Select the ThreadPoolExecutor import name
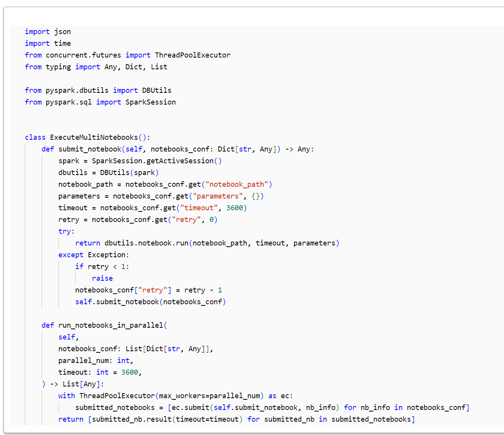 (192, 55)
